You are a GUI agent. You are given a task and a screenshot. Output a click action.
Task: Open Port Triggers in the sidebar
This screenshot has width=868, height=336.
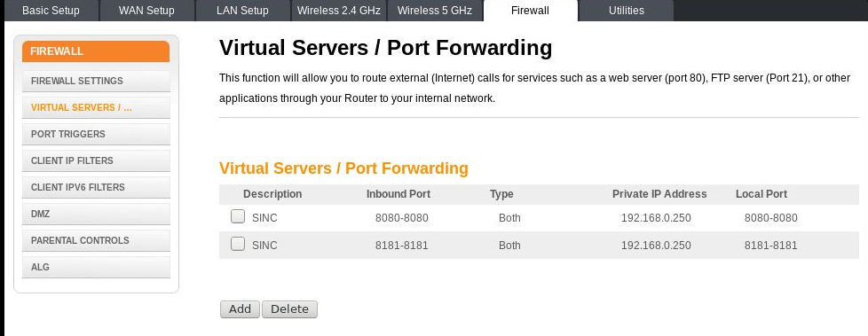click(x=96, y=134)
